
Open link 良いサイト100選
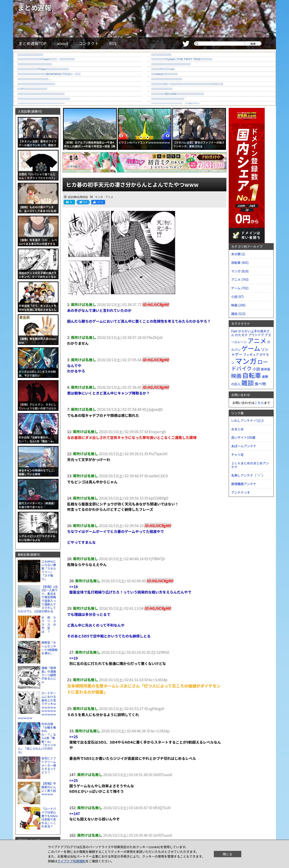[243, 437]
